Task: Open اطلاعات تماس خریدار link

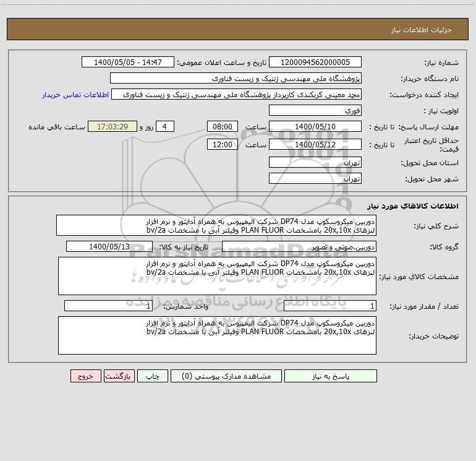Action: coord(75,95)
